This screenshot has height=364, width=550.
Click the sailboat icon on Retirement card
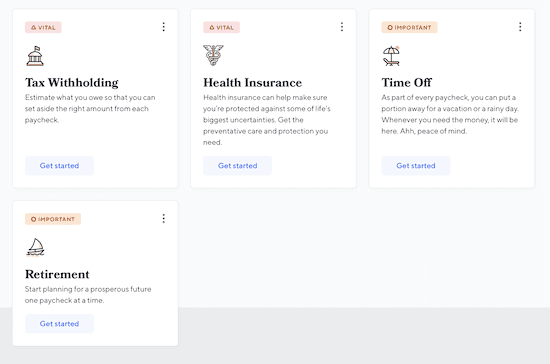click(x=35, y=247)
